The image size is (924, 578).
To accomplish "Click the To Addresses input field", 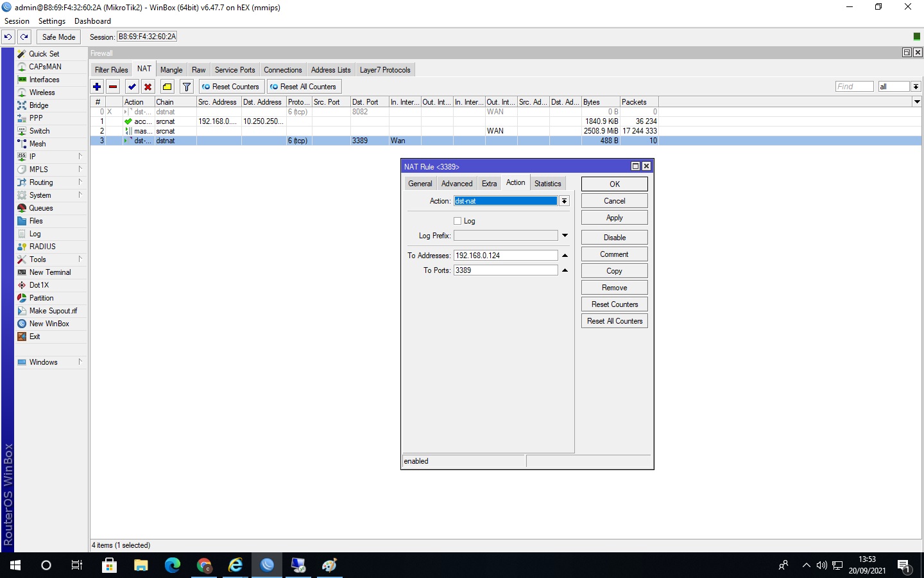I will click(x=506, y=256).
